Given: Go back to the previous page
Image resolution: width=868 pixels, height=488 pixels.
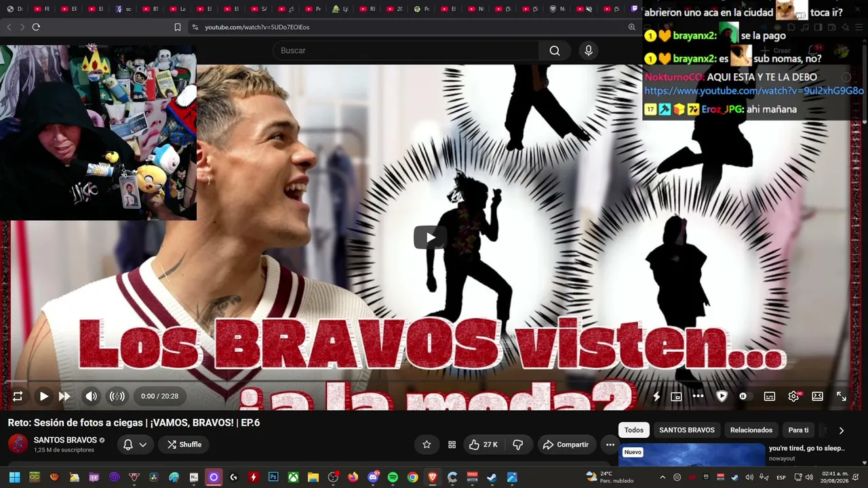Looking at the screenshot, I should (x=9, y=27).
